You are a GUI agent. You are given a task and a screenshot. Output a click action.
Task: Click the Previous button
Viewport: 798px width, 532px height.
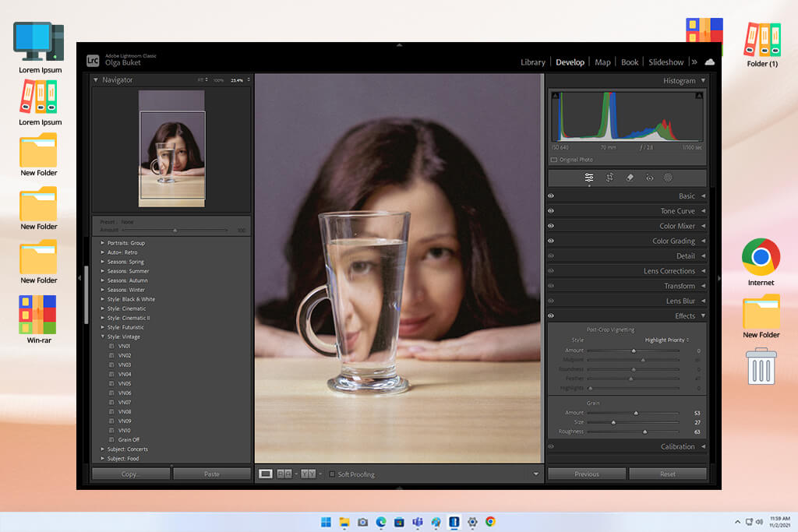pos(587,474)
